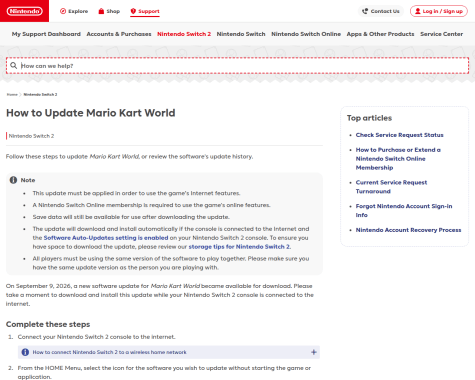Click info icon beside wireless network how-to
Image resolution: width=475 pixels, height=380 pixels.
coord(25,352)
